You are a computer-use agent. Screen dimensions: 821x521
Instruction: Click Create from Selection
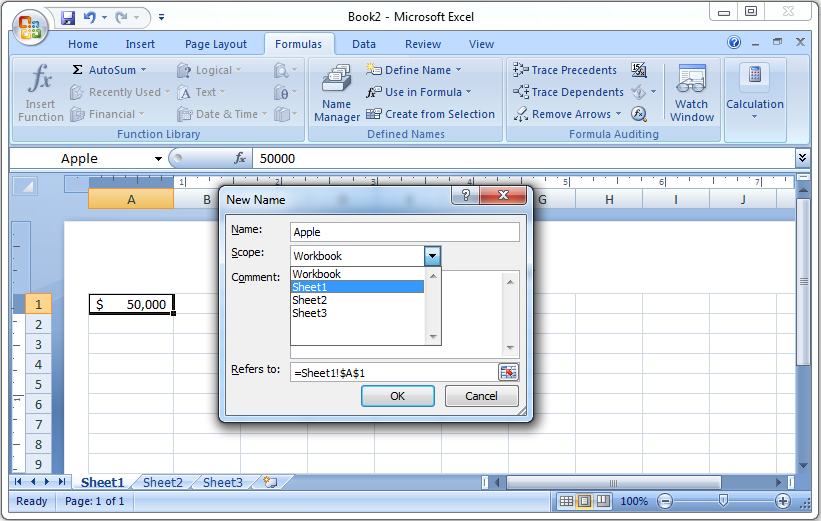(430, 114)
